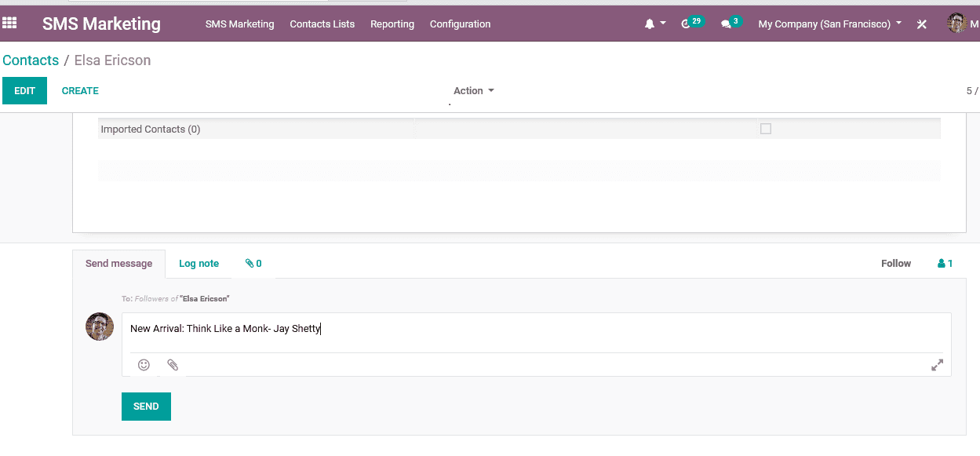Open activities clock icon with 29 badge
Screen dimensions: 980x456
[x=692, y=23]
